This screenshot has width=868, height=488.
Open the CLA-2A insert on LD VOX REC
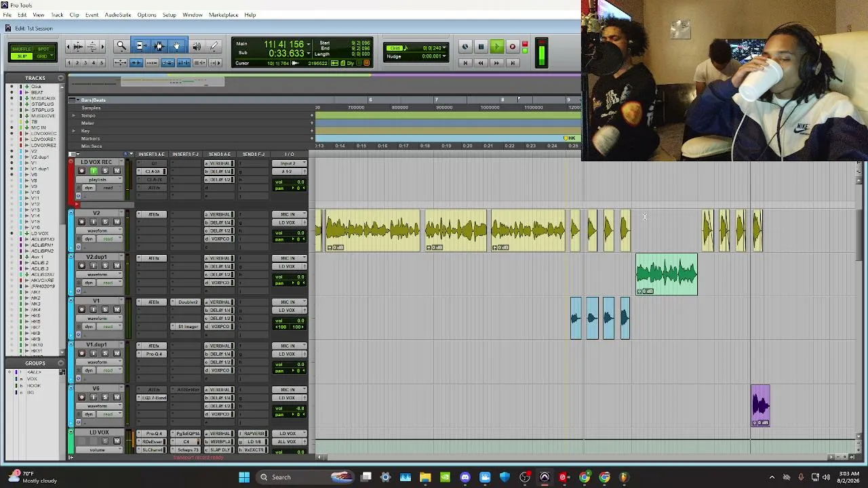pyautogui.click(x=152, y=171)
